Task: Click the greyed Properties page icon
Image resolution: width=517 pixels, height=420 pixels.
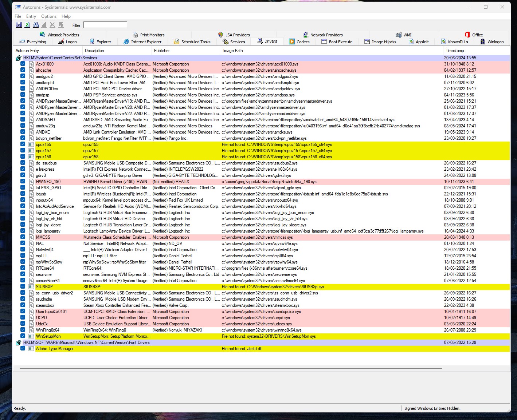Action: [x=44, y=25]
